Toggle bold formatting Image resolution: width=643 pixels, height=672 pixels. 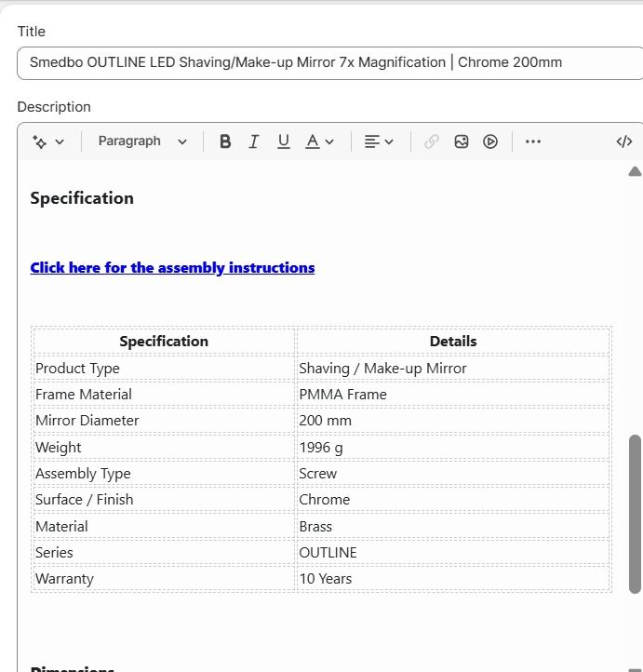pos(225,141)
